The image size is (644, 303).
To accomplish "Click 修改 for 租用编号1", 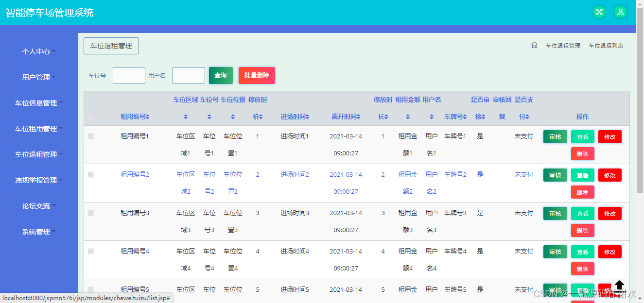I will pyautogui.click(x=610, y=137).
